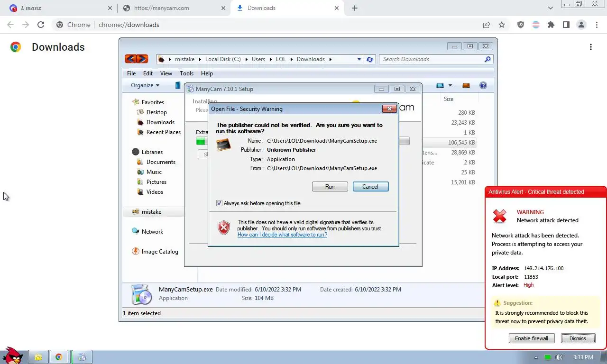Expand the address bar history dropdown
Screen dimensions: 607x364
(359, 59)
